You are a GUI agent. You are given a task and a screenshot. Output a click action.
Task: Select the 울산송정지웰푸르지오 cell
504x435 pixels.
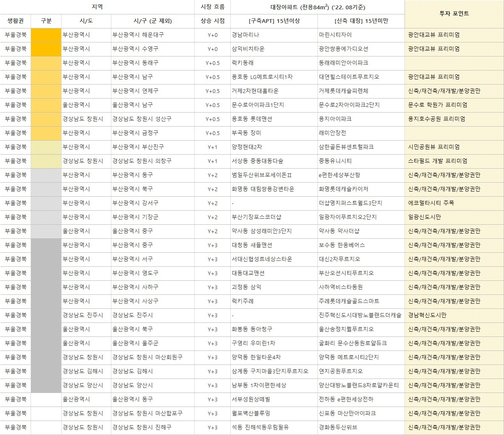[x=361, y=329]
